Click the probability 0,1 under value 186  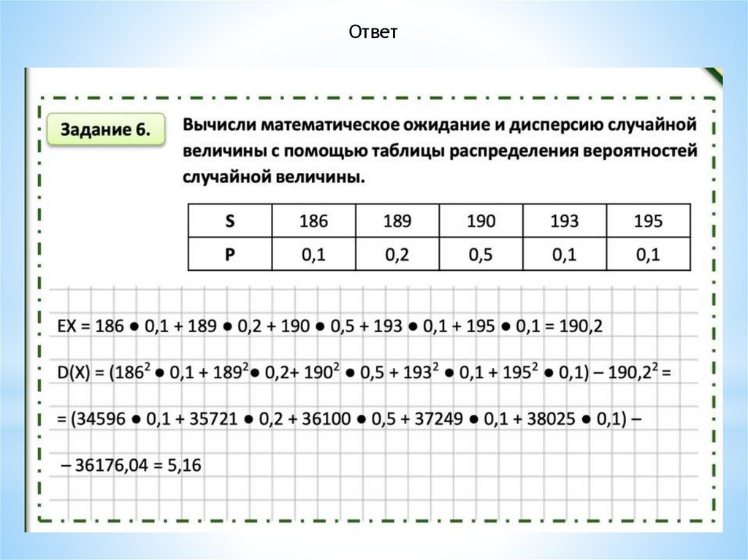313,254
